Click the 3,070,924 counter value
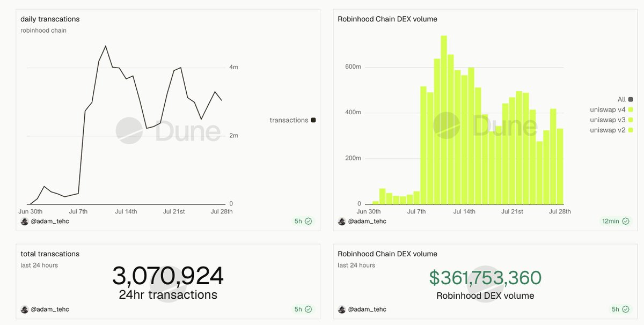Image resolution: width=644 pixels, height=325 pixels. (x=168, y=276)
